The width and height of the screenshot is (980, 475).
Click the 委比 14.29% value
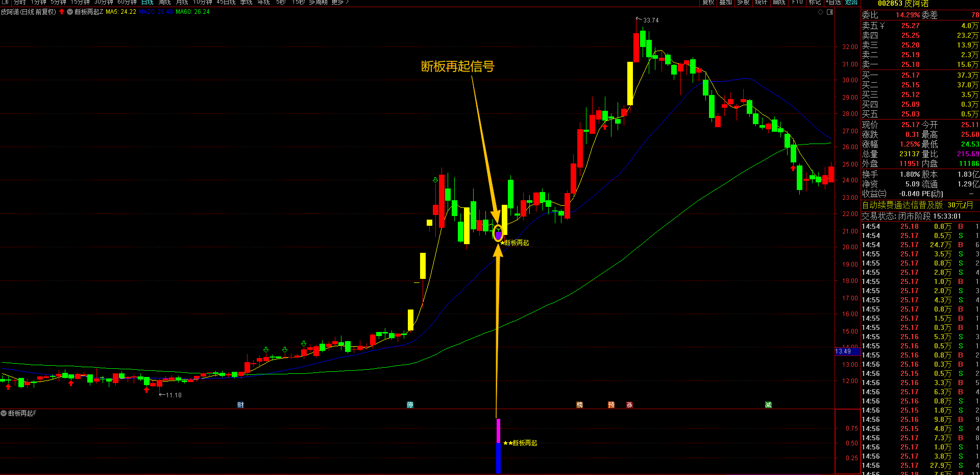pyautogui.click(x=908, y=15)
